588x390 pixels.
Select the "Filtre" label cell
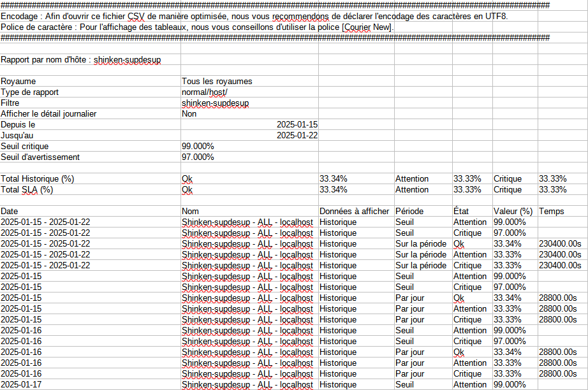pos(12,103)
